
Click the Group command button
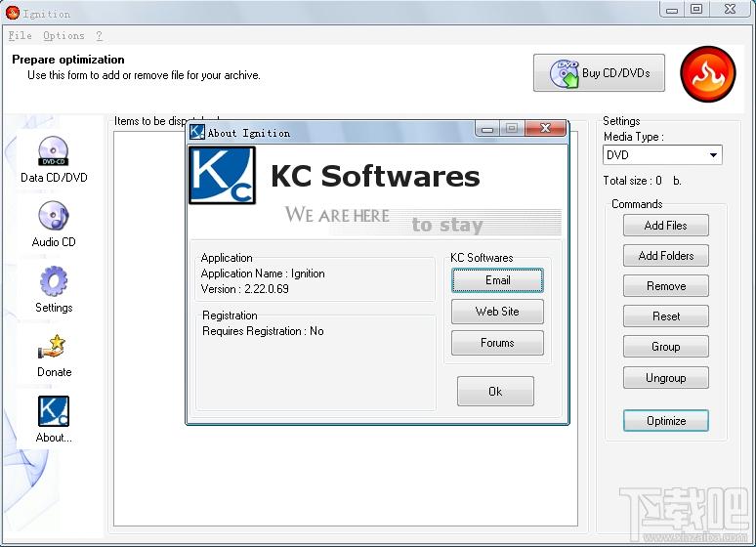click(x=666, y=347)
